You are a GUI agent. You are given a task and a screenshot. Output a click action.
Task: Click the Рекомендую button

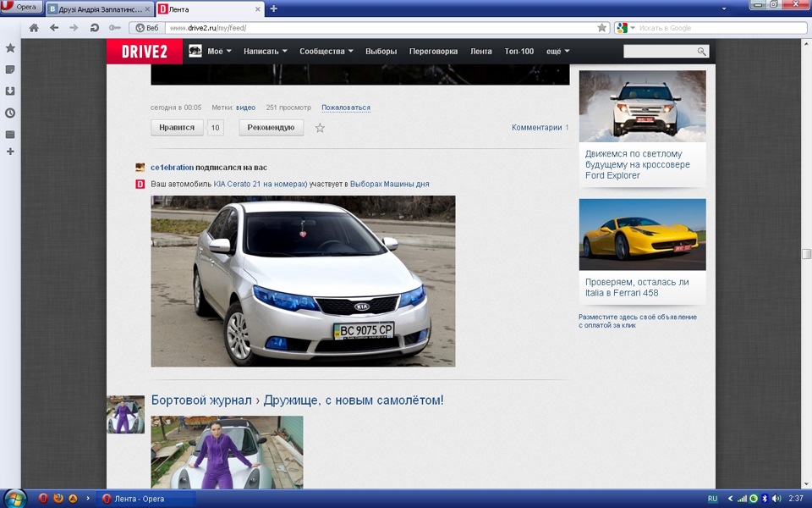click(x=271, y=128)
